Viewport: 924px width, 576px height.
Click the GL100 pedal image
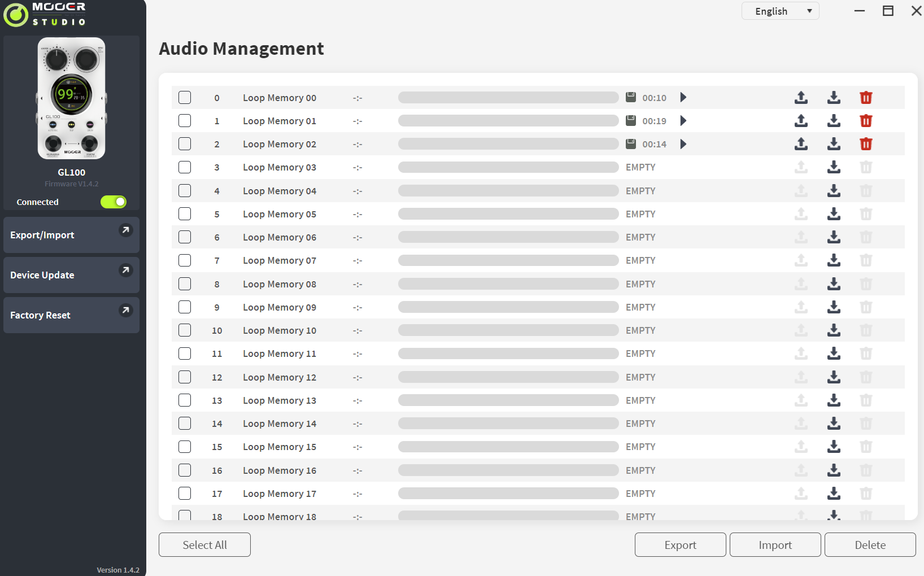coord(72,98)
